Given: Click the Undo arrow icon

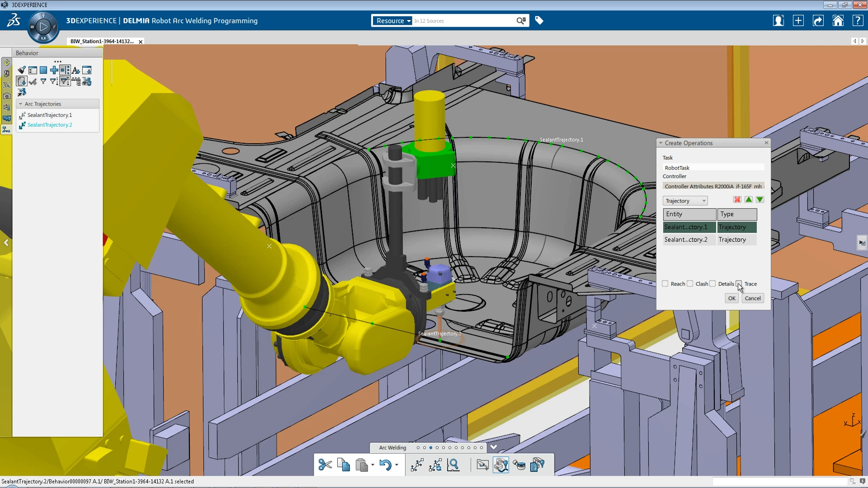Looking at the screenshot, I should point(385,465).
